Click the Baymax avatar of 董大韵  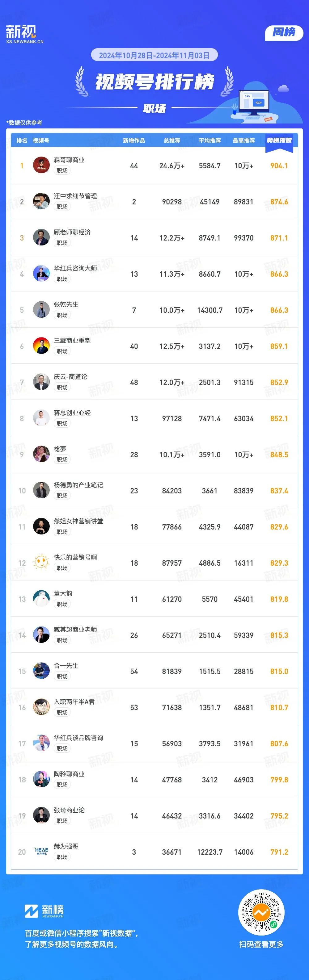[41, 598]
